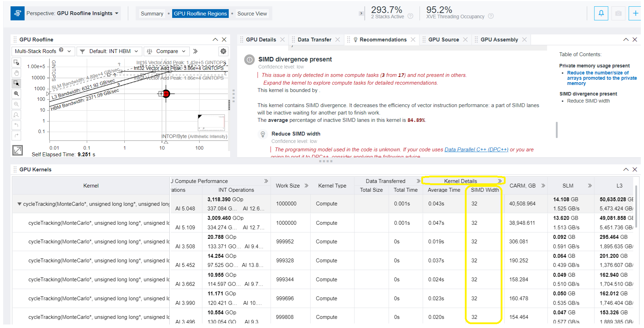Click the zoom out magnifier
The width and height of the screenshot is (644, 328).
tap(16, 104)
